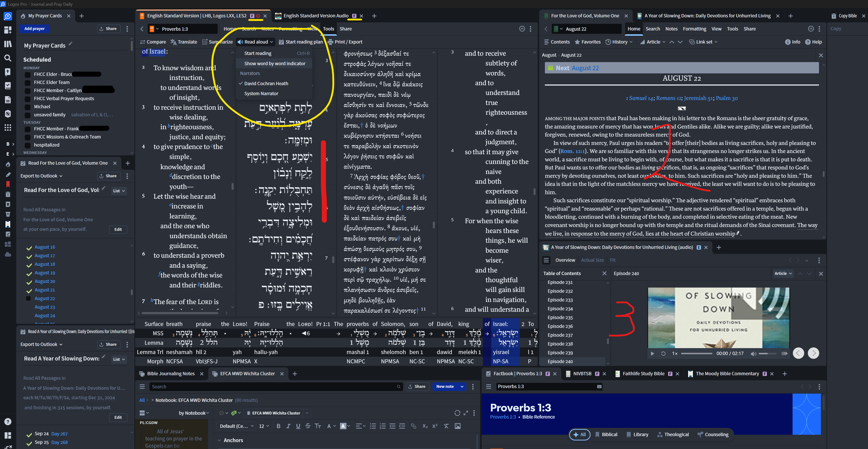Image resolution: width=868 pixels, height=449 pixels.
Task: Open the Info button in devotional panel
Action: click(x=793, y=42)
